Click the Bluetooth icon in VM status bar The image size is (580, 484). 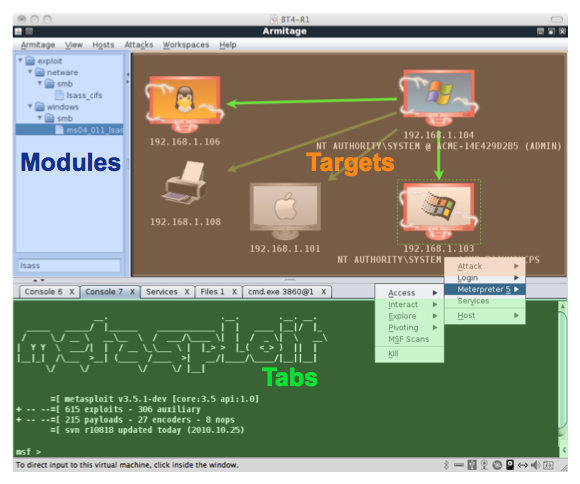pos(446,465)
